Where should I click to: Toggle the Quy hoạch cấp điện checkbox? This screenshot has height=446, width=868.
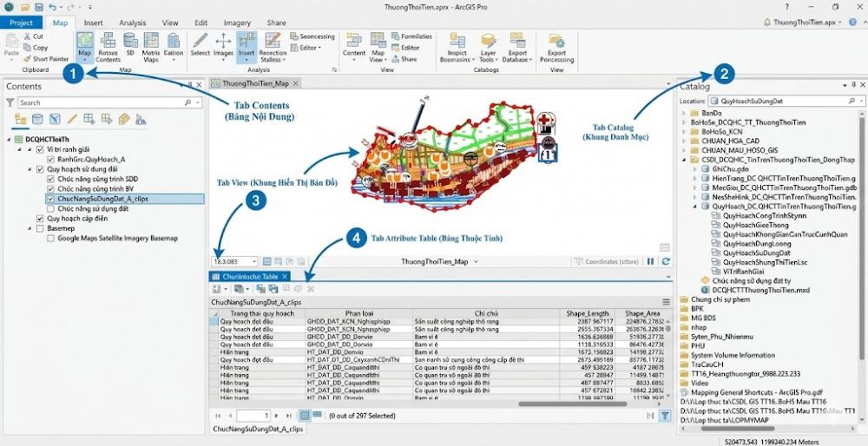coord(39,219)
